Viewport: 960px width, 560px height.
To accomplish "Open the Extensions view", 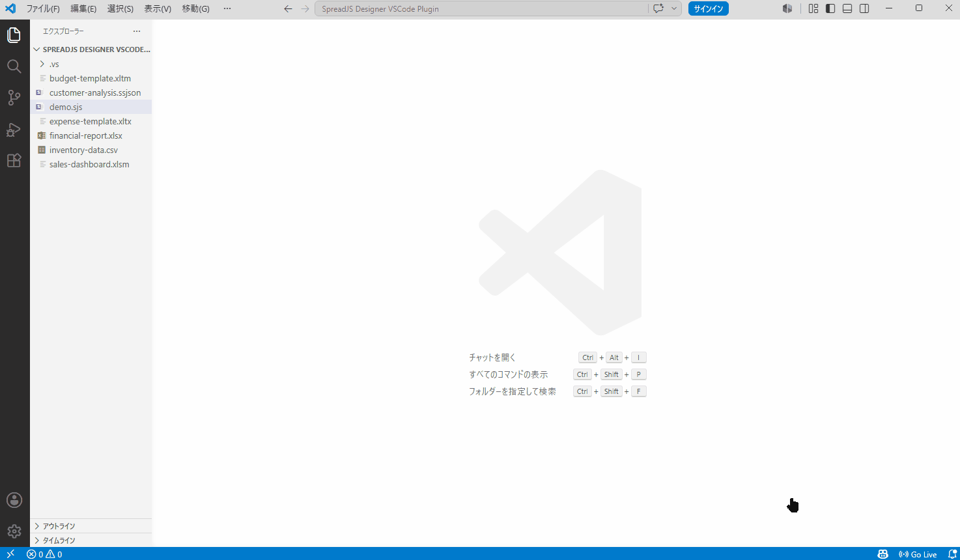I will [x=14, y=160].
